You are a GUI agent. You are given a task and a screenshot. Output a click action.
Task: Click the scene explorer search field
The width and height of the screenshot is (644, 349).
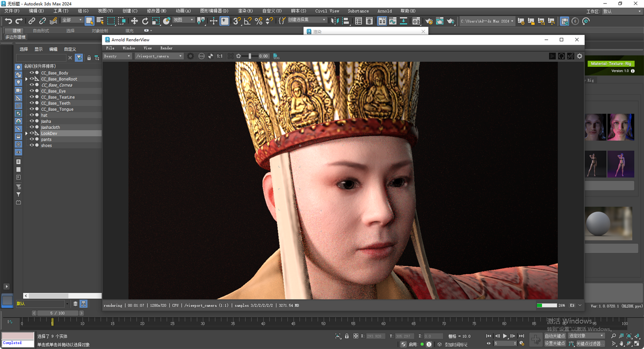click(x=41, y=58)
